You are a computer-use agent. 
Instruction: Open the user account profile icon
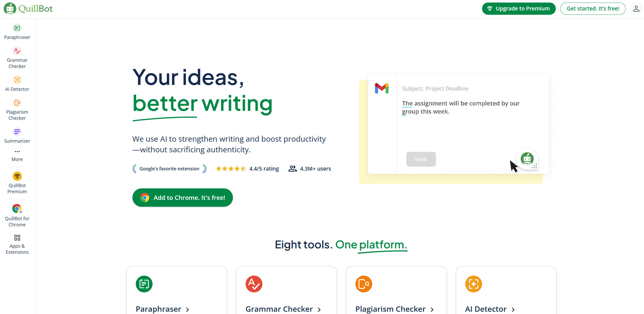[636, 9]
